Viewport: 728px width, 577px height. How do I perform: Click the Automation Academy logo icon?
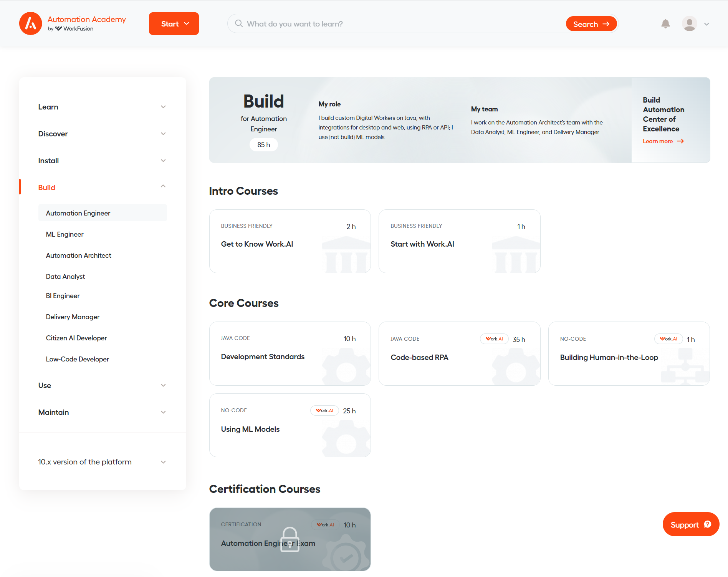pos(30,23)
